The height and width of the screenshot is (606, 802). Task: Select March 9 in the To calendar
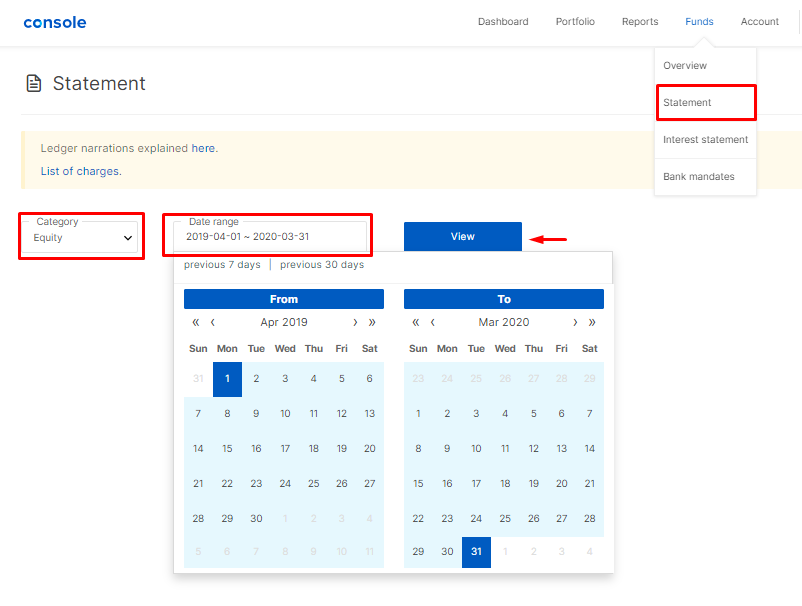[447, 448]
